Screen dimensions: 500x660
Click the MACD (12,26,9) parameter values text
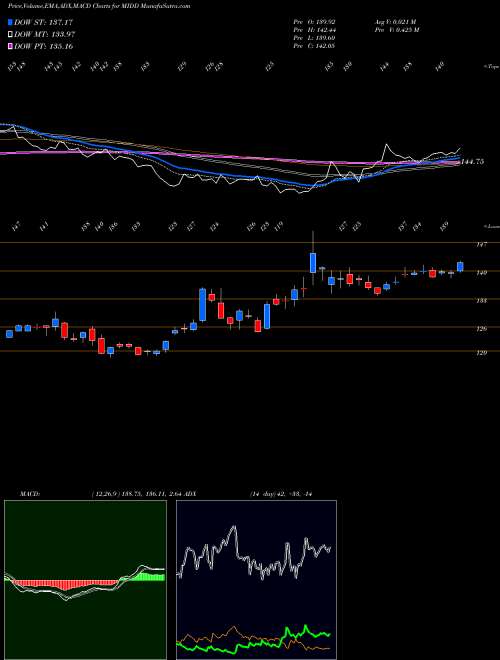(x=137, y=493)
